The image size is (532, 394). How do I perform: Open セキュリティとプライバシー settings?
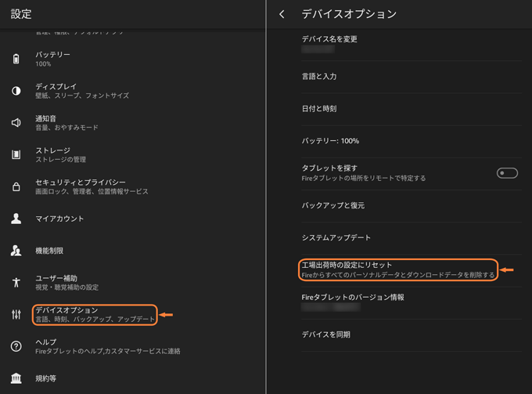(x=133, y=186)
